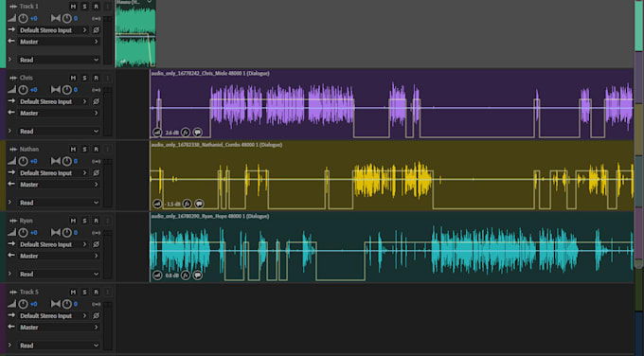This screenshot has width=644, height=356.
Task: Open Chris track Master output dropdown
Action: [59, 113]
